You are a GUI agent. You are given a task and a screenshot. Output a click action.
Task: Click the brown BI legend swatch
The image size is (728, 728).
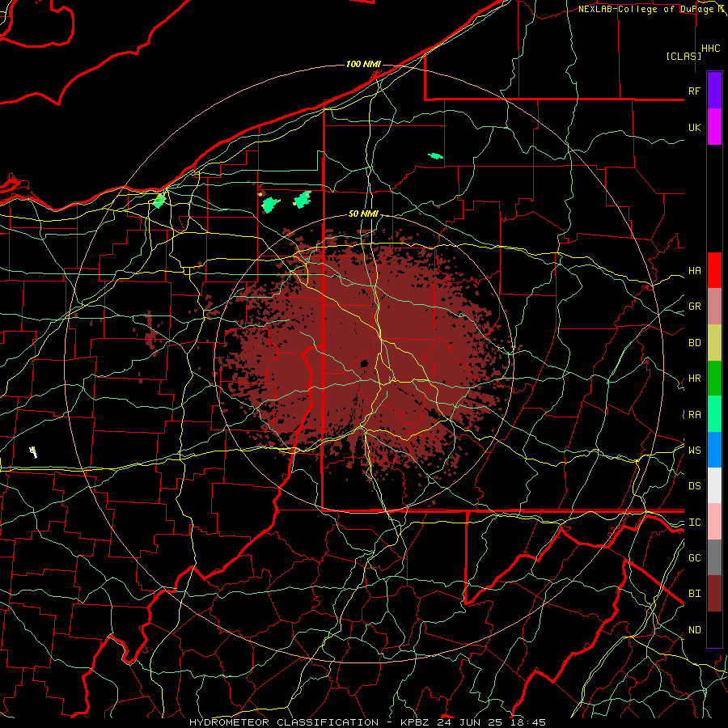coord(714,594)
